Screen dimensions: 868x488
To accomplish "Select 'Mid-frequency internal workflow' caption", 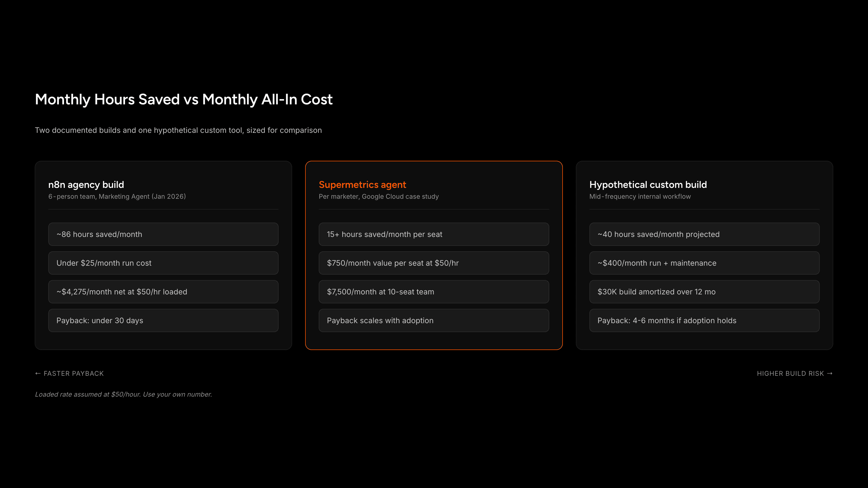I will point(640,196).
